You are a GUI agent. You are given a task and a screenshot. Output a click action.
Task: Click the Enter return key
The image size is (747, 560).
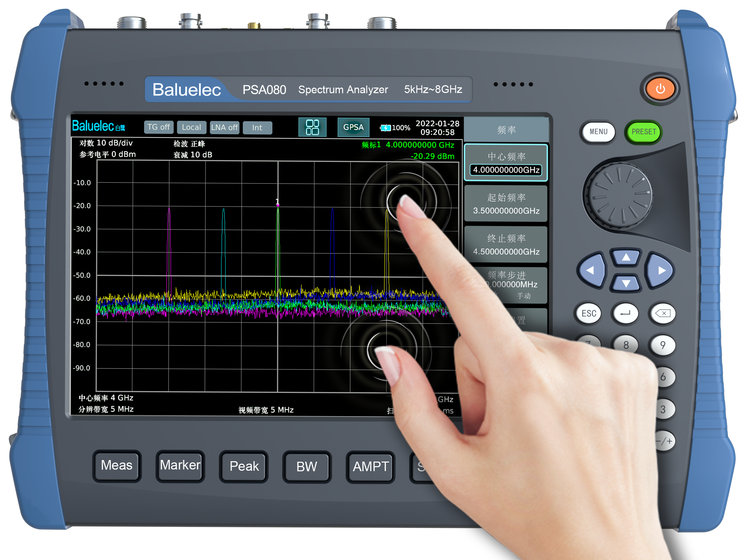[625, 313]
